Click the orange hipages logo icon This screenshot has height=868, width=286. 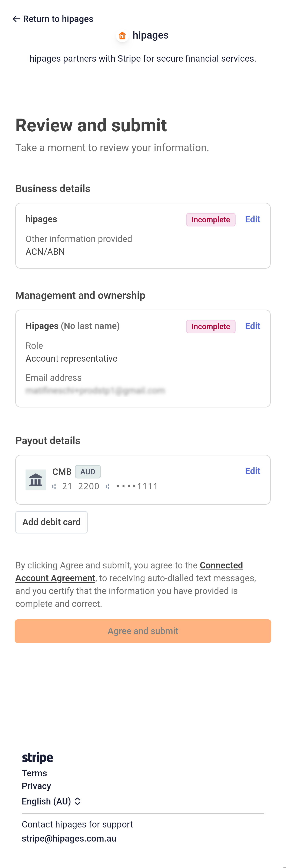click(x=122, y=36)
